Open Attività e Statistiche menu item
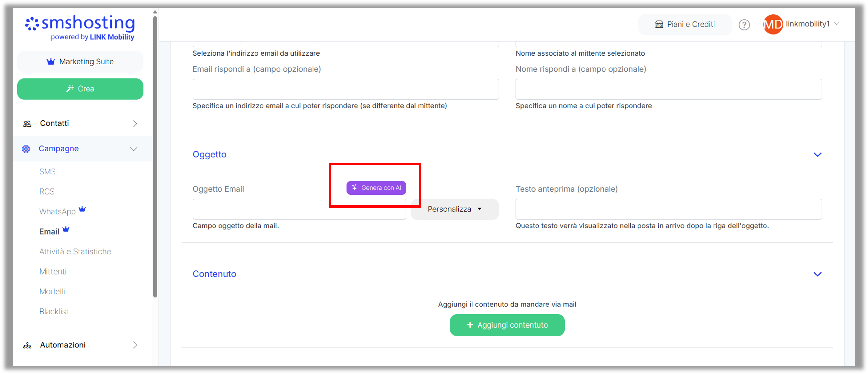The width and height of the screenshot is (868, 374). (75, 251)
